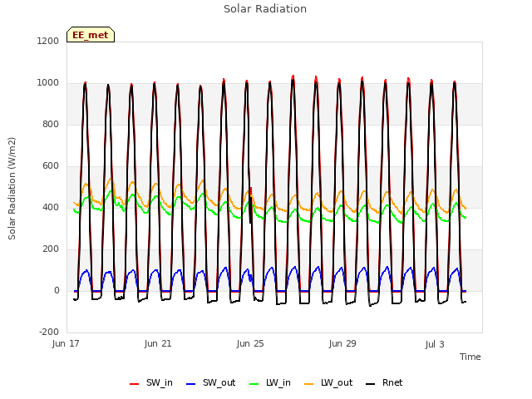Click the black Rnet legend color marker

coord(371,384)
